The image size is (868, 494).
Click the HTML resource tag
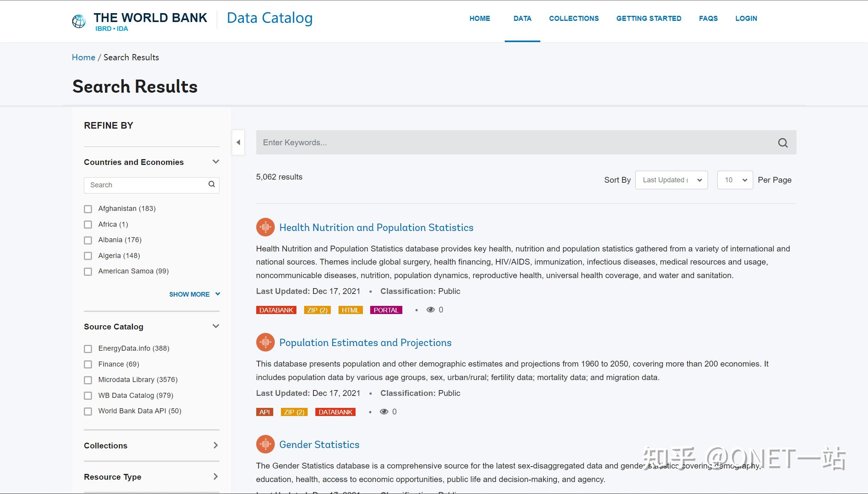(350, 310)
